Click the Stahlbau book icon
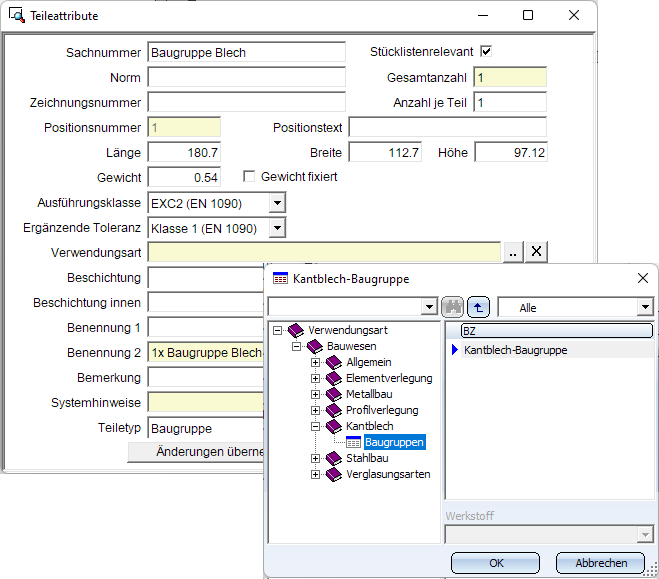Viewport: 659px width, 579px height. click(x=334, y=458)
